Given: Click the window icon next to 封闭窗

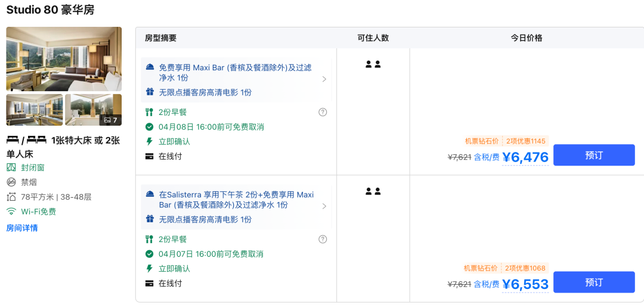Looking at the screenshot, I should pos(11,167).
